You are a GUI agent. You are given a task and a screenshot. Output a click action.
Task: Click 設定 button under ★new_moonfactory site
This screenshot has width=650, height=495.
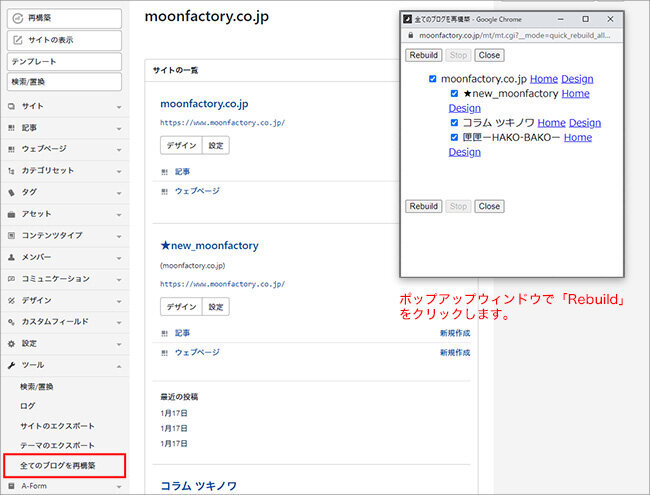point(216,307)
